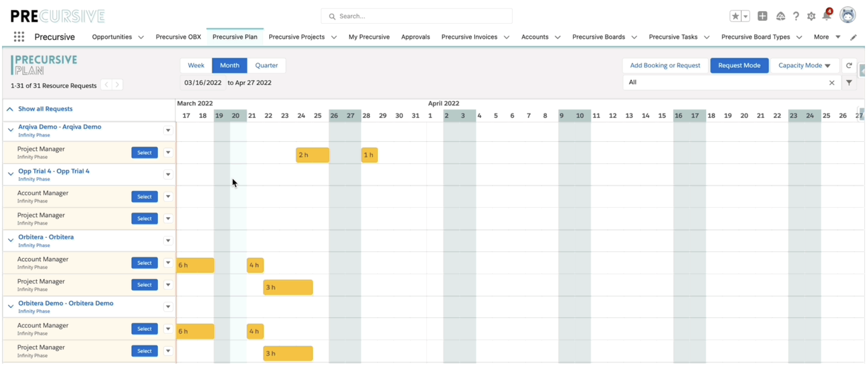This screenshot has width=868, height=367.
Task: Select Opp Trial 4 Account Manager request
Action: point(144,197)
